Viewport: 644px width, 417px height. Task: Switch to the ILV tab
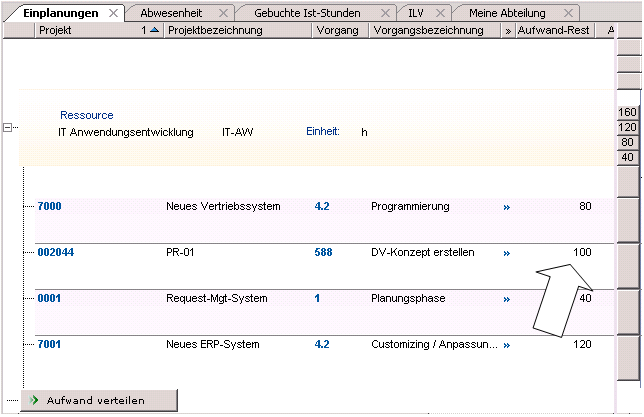(x=416, y=13)
